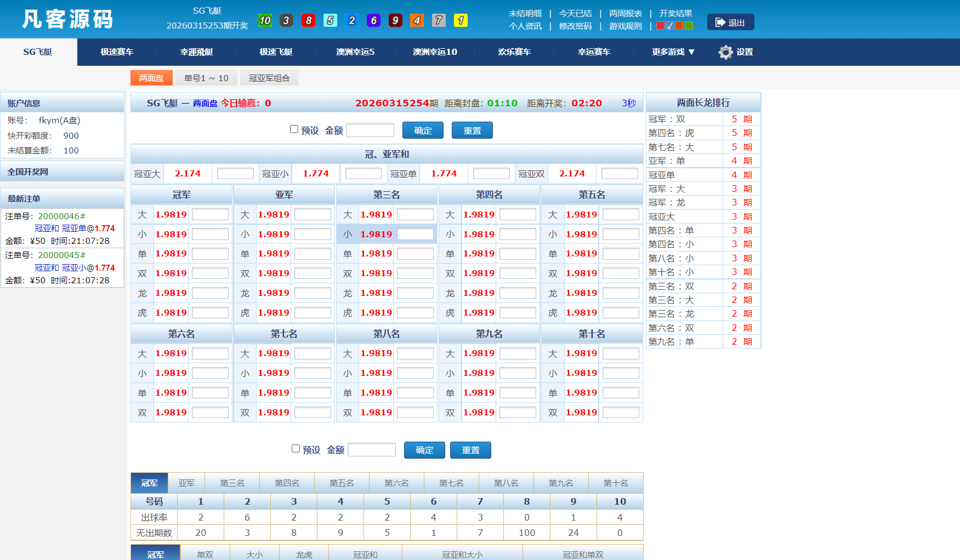
Task: Select the red theme color swatch
Action: pyautogui.click(x=660, y=25)
